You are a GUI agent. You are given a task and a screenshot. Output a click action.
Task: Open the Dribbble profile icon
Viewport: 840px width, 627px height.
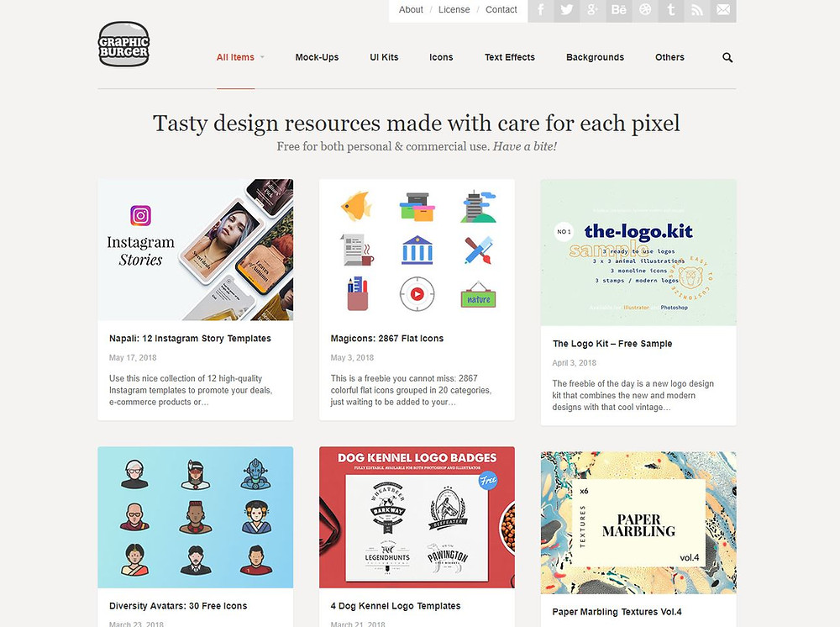click(645, 9)
